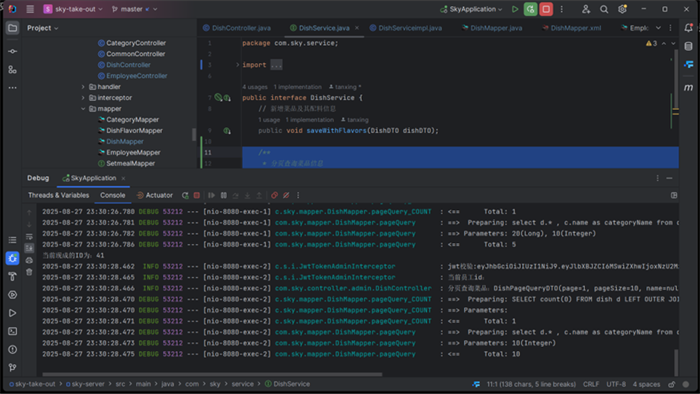Open the Build hammer tool window
The width and height of the screenshot is (700, 394).
(12, 277)
